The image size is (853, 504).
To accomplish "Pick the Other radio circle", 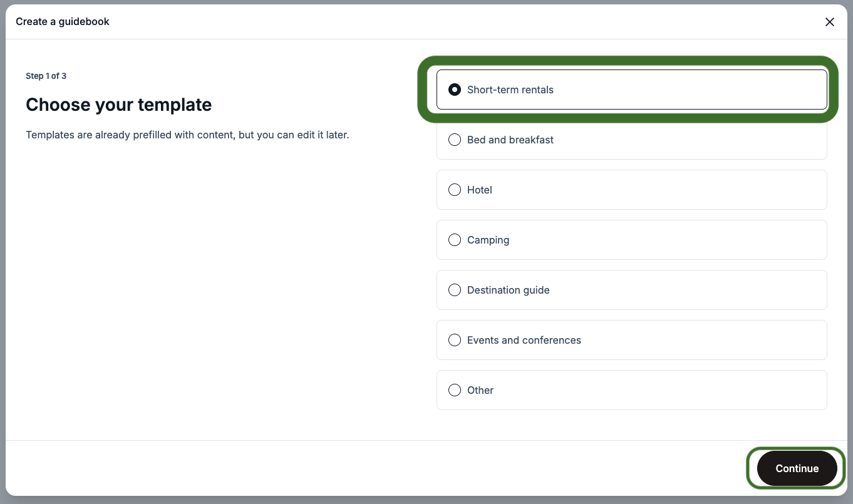I will pyautogui.click(x=455, y=390).
